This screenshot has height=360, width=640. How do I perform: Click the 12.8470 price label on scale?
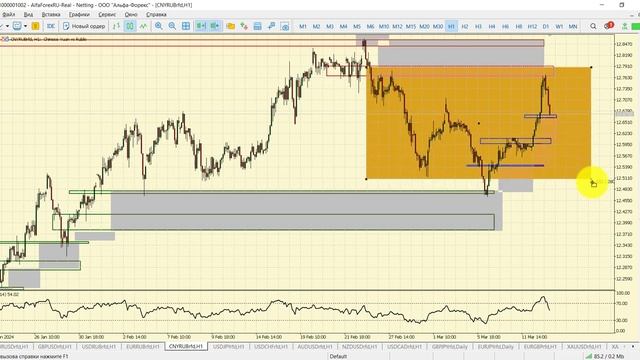coord(624,44)
